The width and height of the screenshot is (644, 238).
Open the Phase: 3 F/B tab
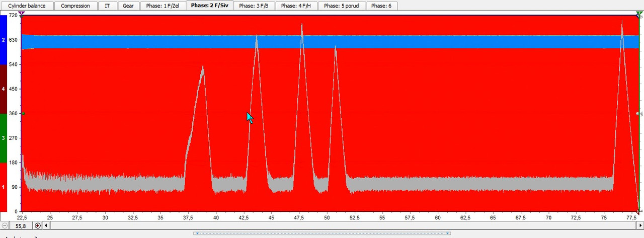254,6
